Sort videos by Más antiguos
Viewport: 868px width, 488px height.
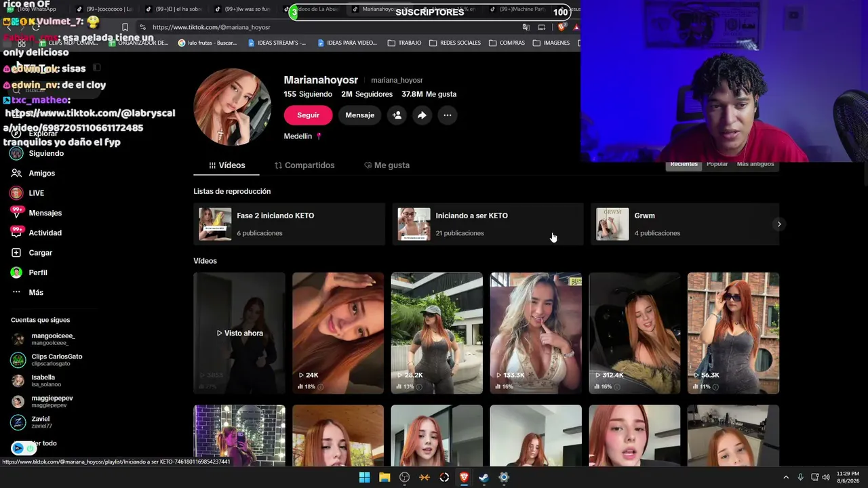755,165
